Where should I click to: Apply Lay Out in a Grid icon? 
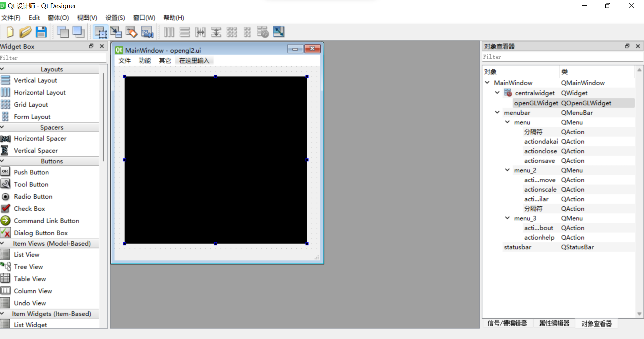[232, 32]
